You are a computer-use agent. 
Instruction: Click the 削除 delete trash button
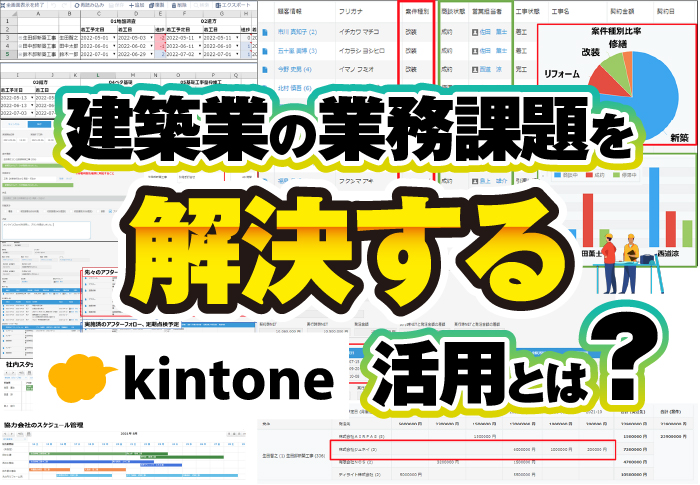(x=179, y=5)
